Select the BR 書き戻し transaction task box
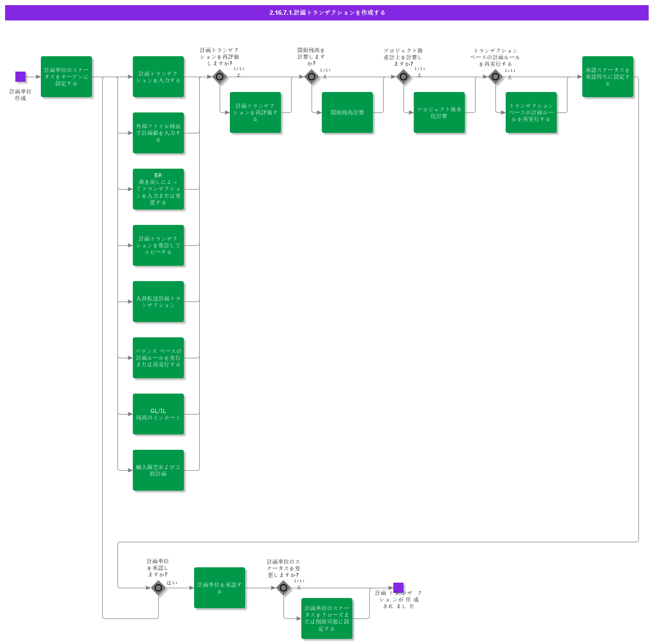 (158, 190)
